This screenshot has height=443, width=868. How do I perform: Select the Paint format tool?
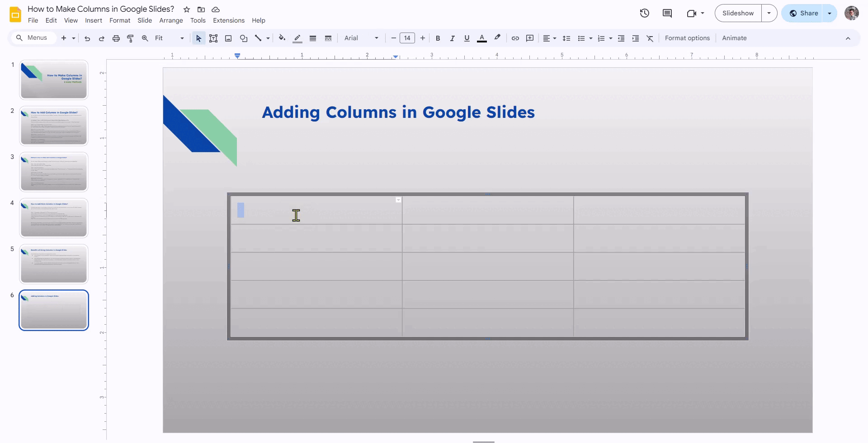click(x=130, y=38)
